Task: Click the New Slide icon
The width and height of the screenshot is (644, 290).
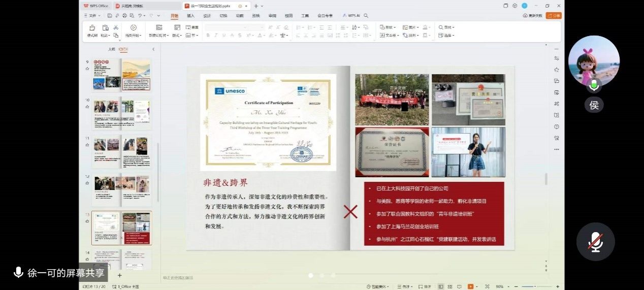Action: click(159, 28)
